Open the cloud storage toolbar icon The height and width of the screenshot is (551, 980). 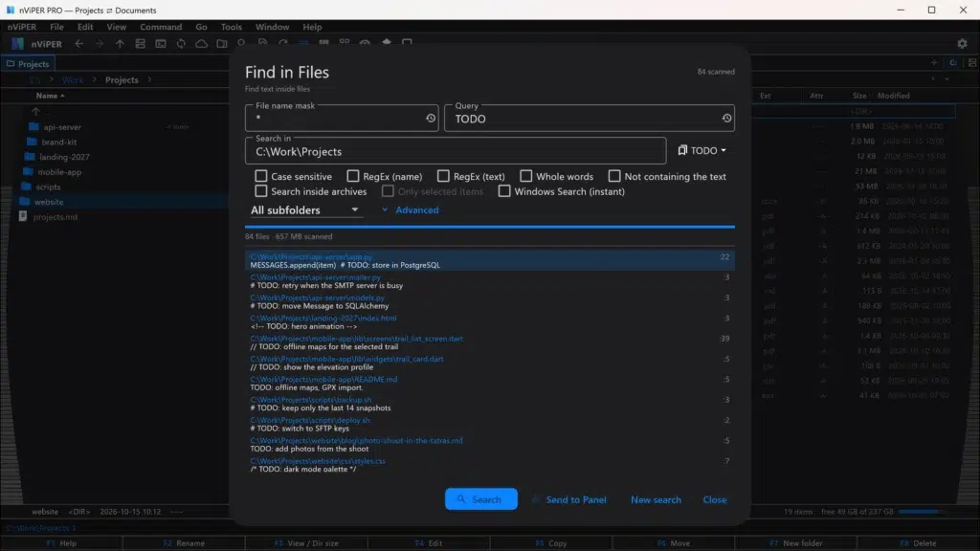tap(201, 44)
